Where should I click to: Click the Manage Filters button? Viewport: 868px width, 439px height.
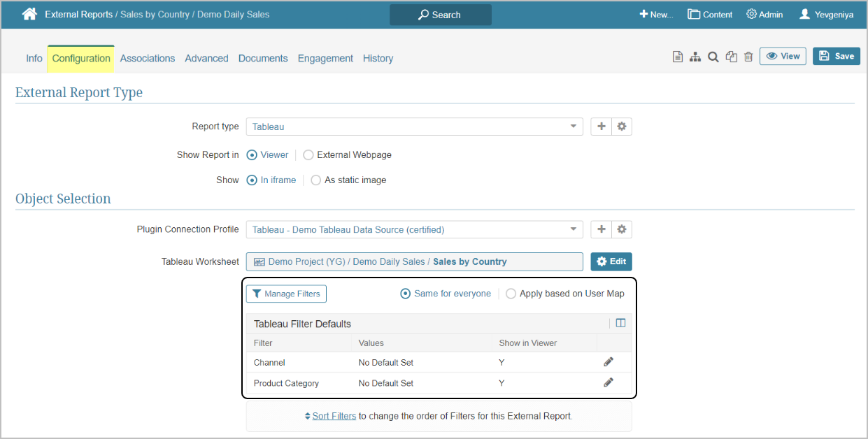pos(286,294)
